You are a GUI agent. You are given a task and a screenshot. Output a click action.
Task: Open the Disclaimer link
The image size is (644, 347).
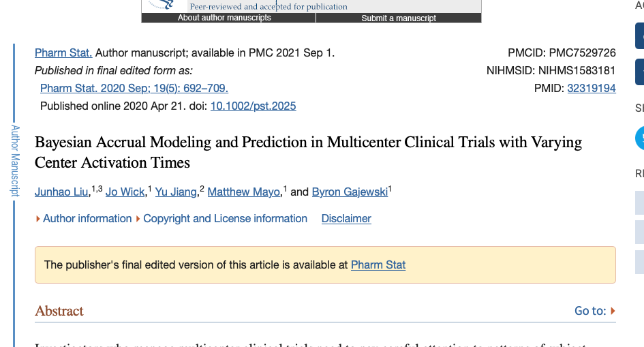tap(346, 218)
